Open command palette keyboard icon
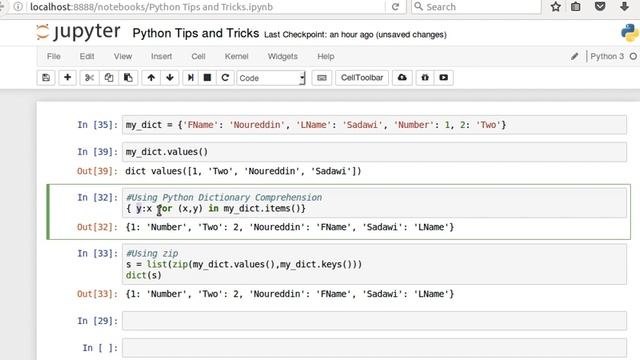This screenshot has width=640, height=360. coord(322,78)
